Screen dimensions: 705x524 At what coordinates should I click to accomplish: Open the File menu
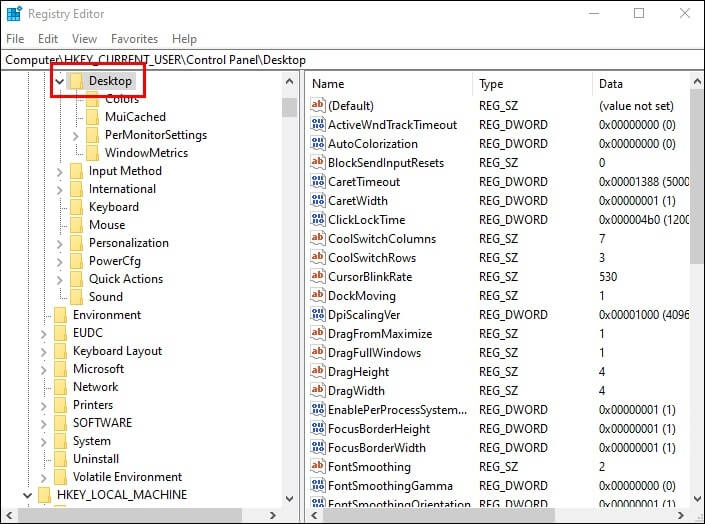(x=15, y=39)
